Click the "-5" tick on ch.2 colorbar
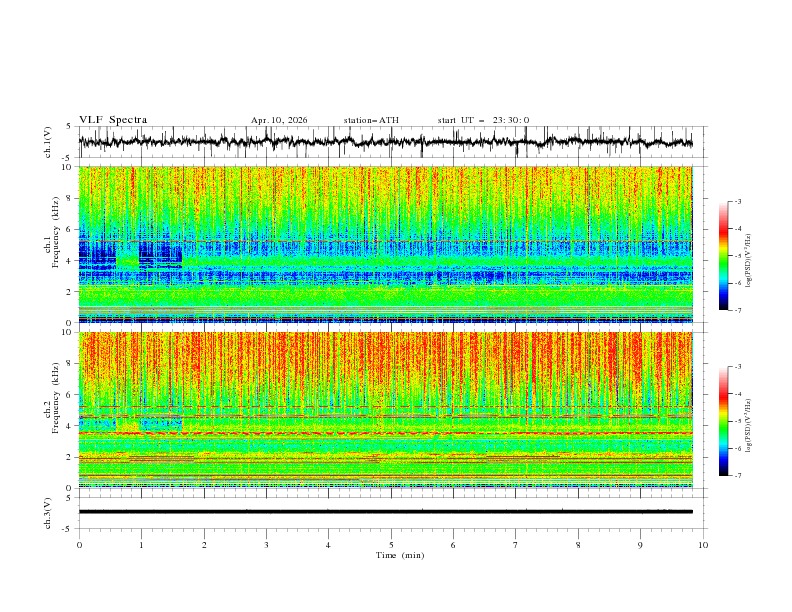 tap(738, 421)
